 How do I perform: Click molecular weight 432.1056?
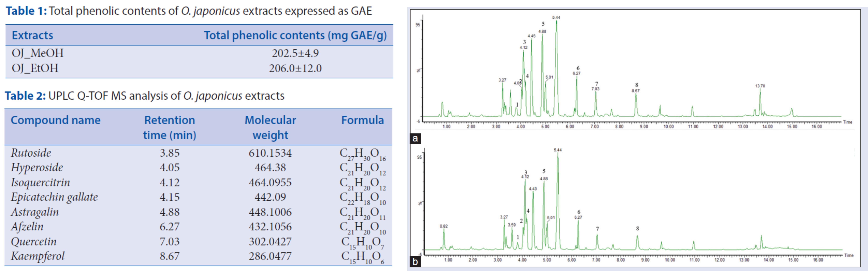pyautogui.click(x=270, y=227)
